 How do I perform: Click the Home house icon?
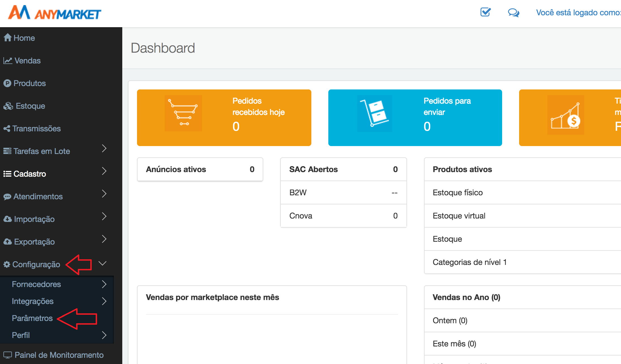(x=8, y=38)
